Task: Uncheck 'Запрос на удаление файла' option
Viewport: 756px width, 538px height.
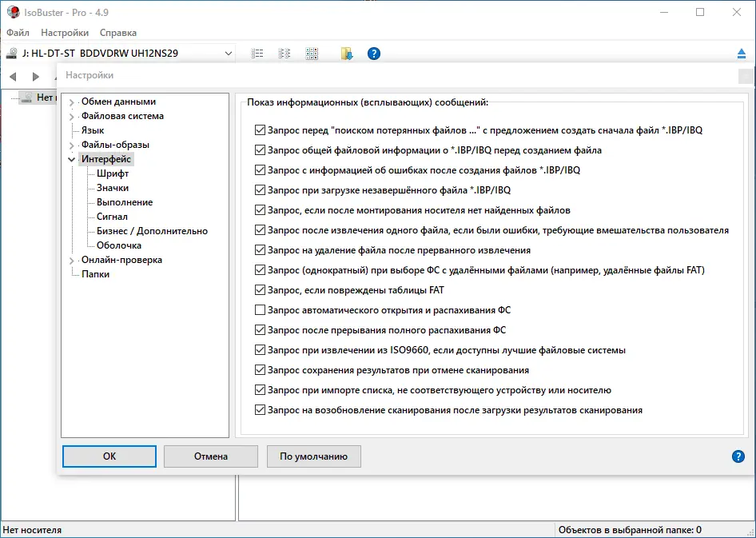Action: coord(260,250)
